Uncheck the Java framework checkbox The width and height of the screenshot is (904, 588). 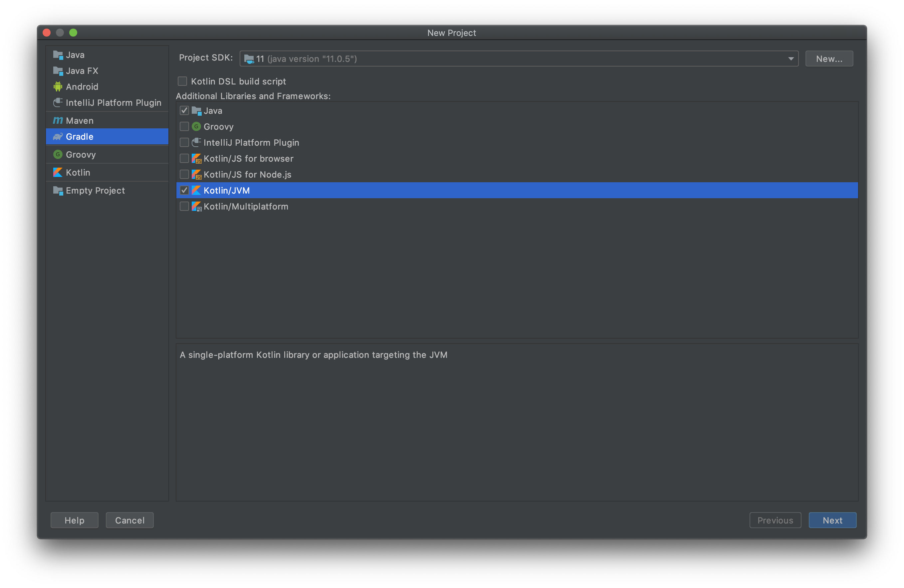pyautogui.click(x=184, y=110)
